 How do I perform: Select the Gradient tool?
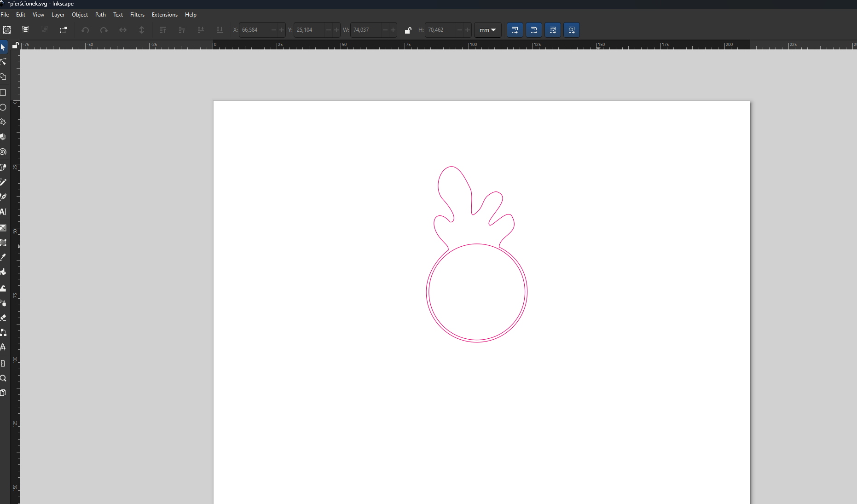coord(3,228)
